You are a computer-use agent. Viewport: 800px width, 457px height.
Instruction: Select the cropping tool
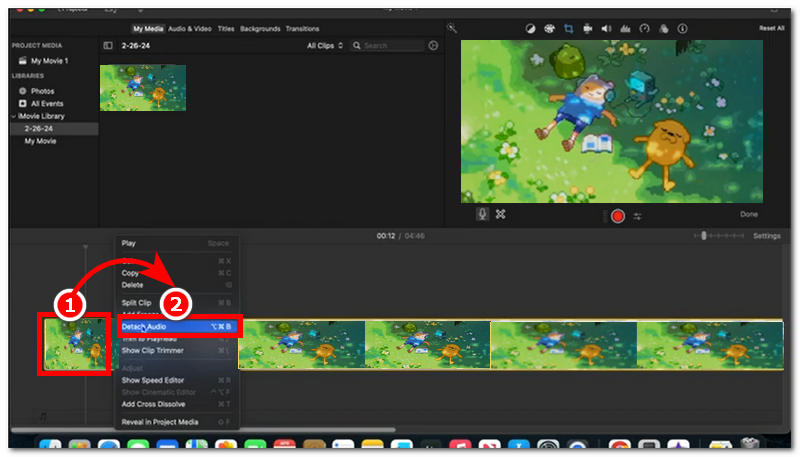pos(568,29)
